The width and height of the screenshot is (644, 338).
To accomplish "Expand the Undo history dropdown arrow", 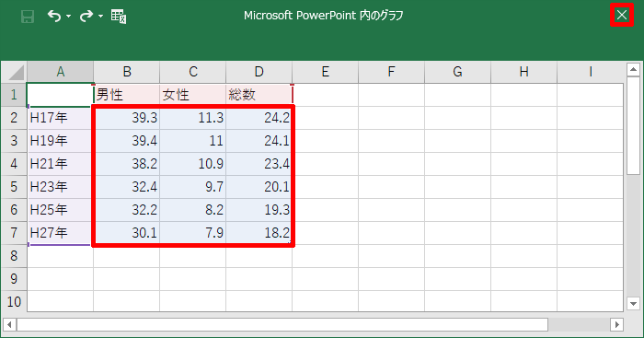I will click(68, 17).
